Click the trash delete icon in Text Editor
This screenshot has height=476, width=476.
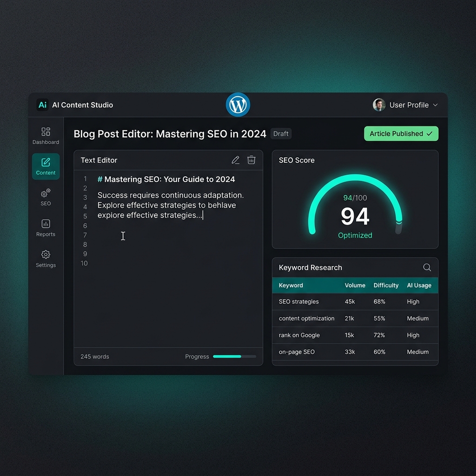click(x=251, y=160)
